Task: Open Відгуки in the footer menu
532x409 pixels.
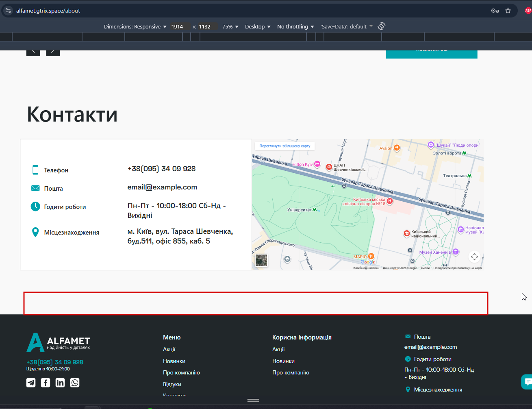Action: coord(172,385)
